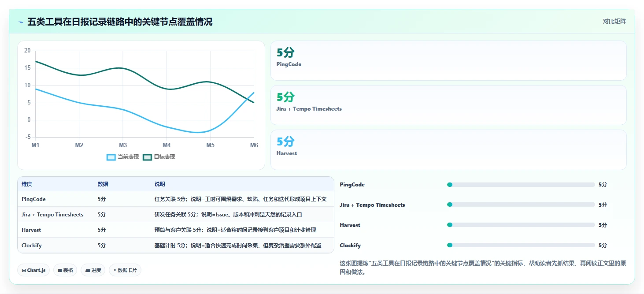
Task: Click the Clockify progress bar
Action: coord(521,246)
